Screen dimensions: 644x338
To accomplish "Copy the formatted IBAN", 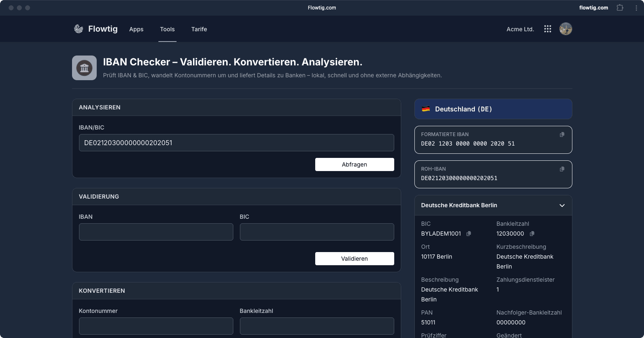I will 562,134.
